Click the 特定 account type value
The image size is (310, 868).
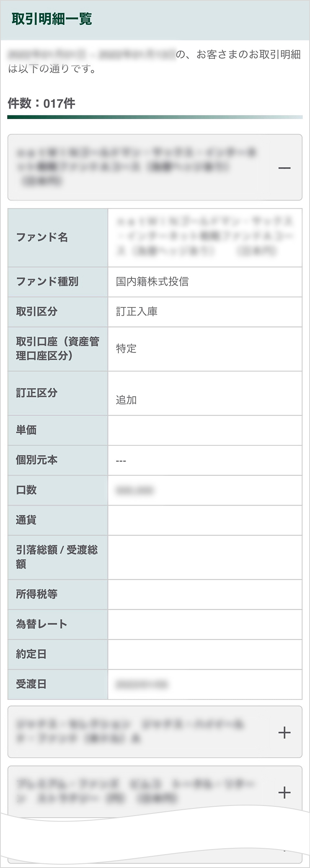point(126,348)
